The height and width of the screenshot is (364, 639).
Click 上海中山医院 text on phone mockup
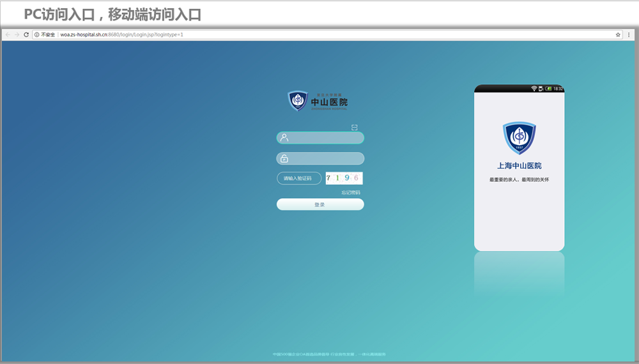519,165
